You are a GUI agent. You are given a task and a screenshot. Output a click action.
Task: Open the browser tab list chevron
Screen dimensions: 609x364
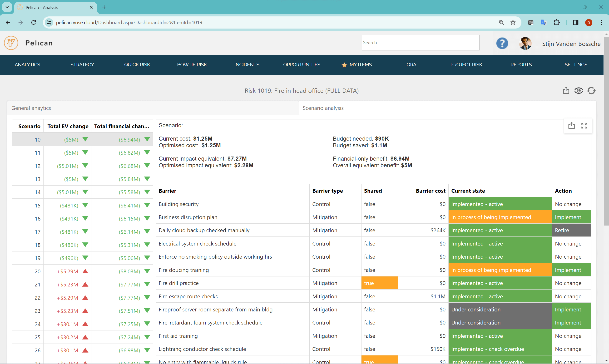[7, 7]
